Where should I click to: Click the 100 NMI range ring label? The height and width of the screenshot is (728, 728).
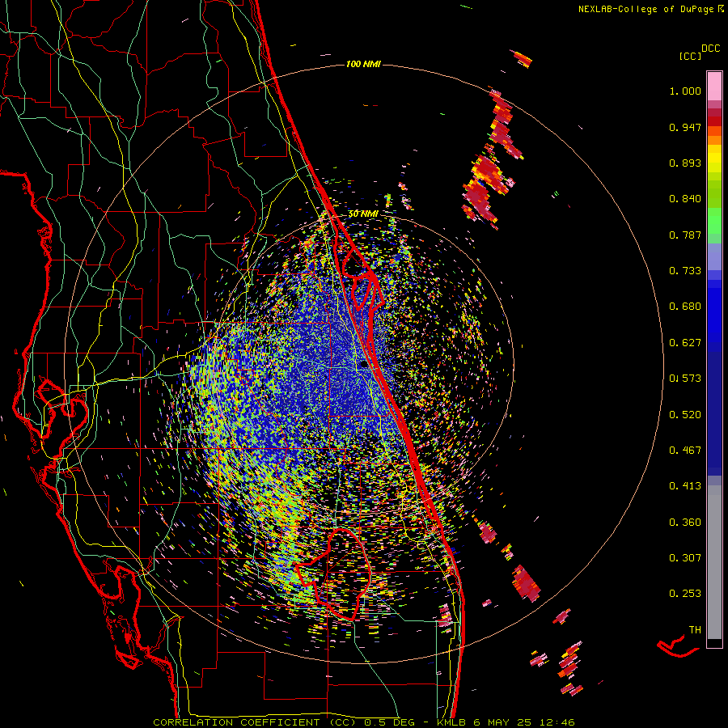363,64
